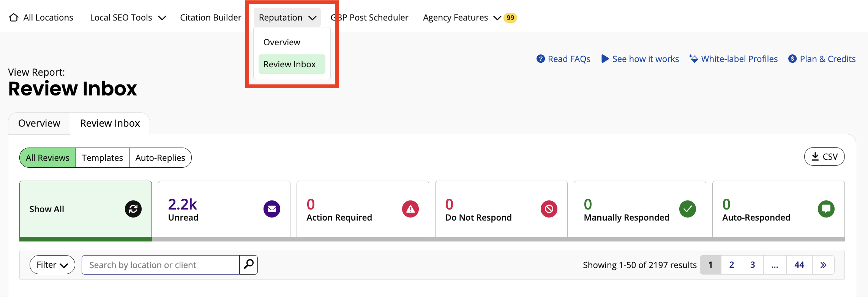
Task: Expand the Local SEO Tools dropdown
Action: coord(128,17)
